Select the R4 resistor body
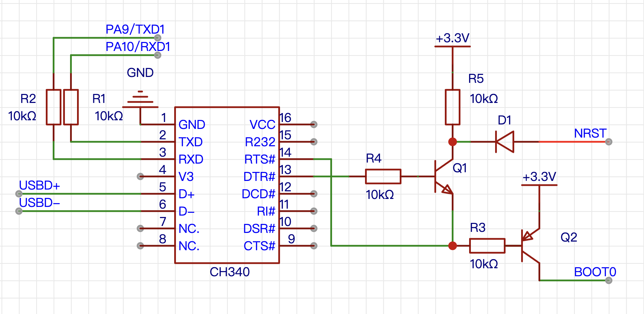644x314 pixels. pos(383,176)
